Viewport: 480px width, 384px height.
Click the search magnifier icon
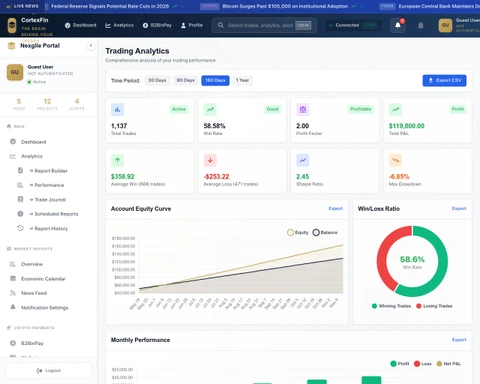(221, 25)
